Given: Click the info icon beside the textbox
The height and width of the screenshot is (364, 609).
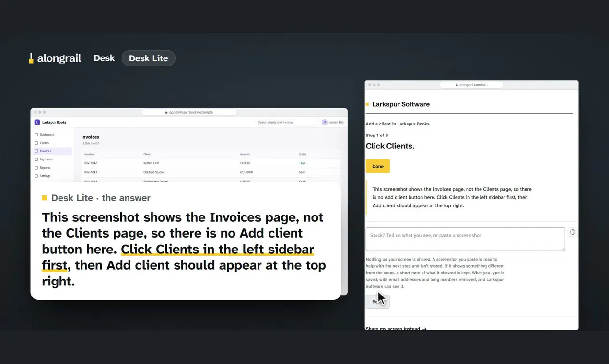Looking at the screenshot, I should 573,232.
